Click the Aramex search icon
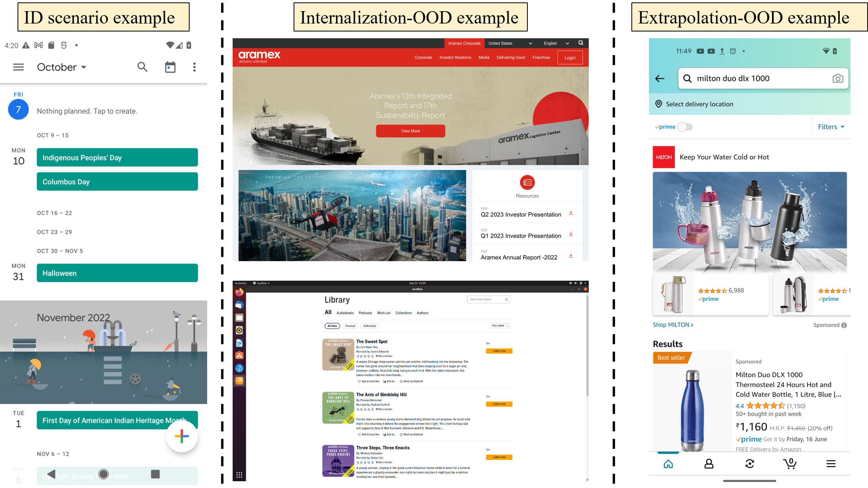 (581, 43)
